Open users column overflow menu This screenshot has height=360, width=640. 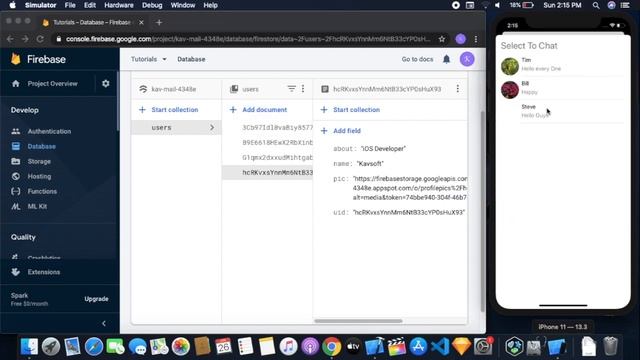click(x=303, y=89)
